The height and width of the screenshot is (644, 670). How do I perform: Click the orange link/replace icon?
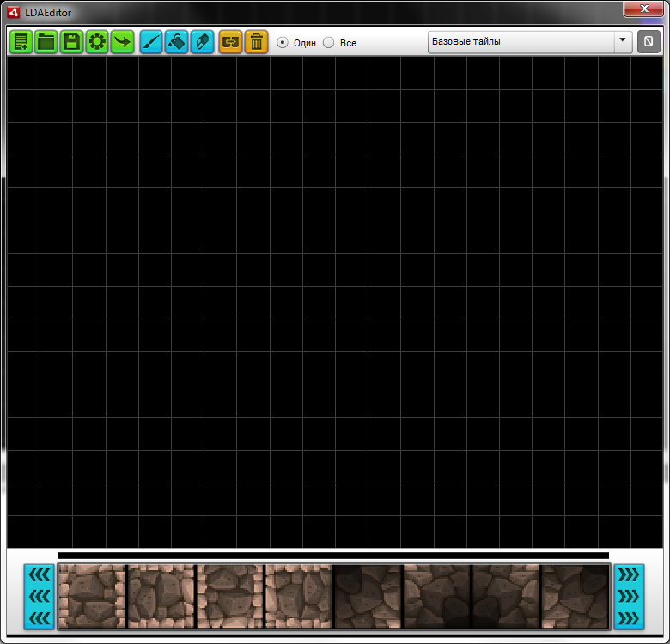[x=230, y=42]
